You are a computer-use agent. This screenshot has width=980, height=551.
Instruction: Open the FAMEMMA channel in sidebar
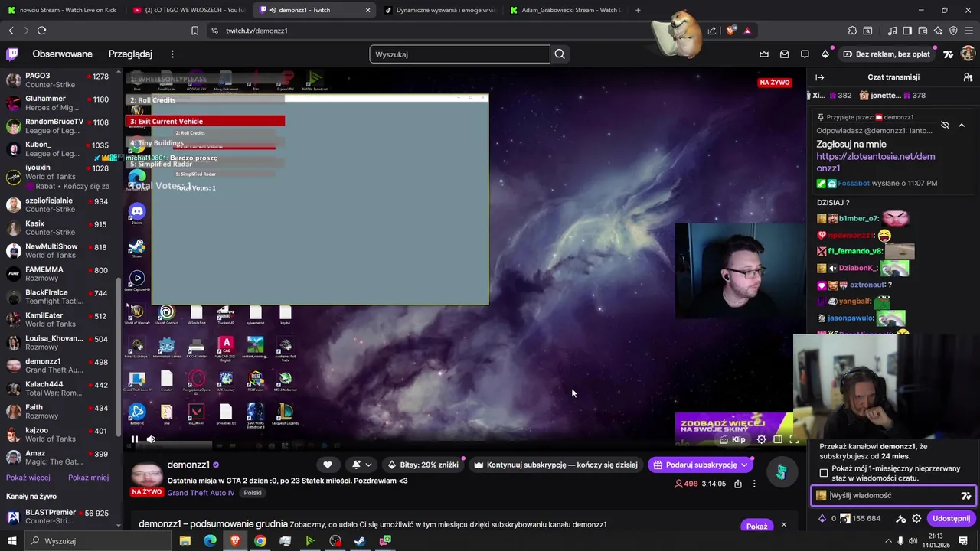click(59, 275)
